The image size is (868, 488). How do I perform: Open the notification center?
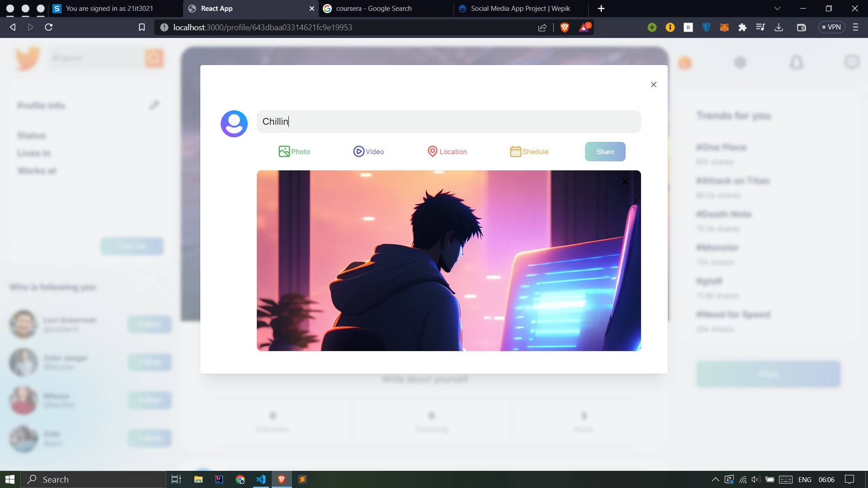pos(849,479)
